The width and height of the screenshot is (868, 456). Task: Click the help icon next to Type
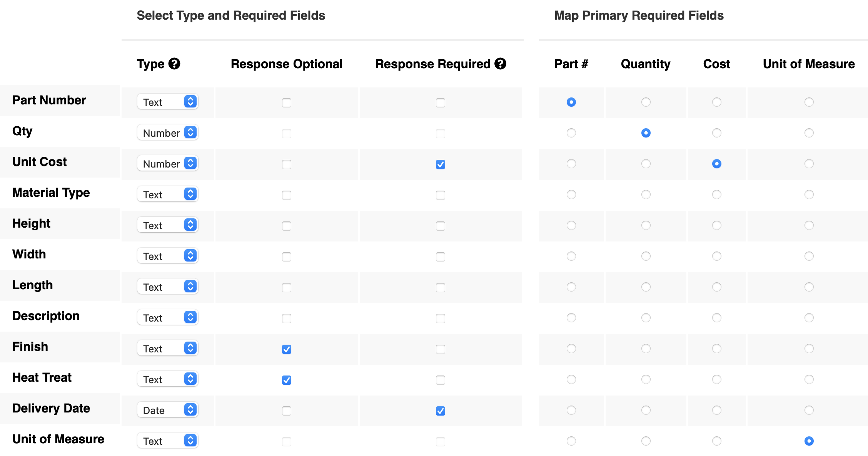pos(174,64)
